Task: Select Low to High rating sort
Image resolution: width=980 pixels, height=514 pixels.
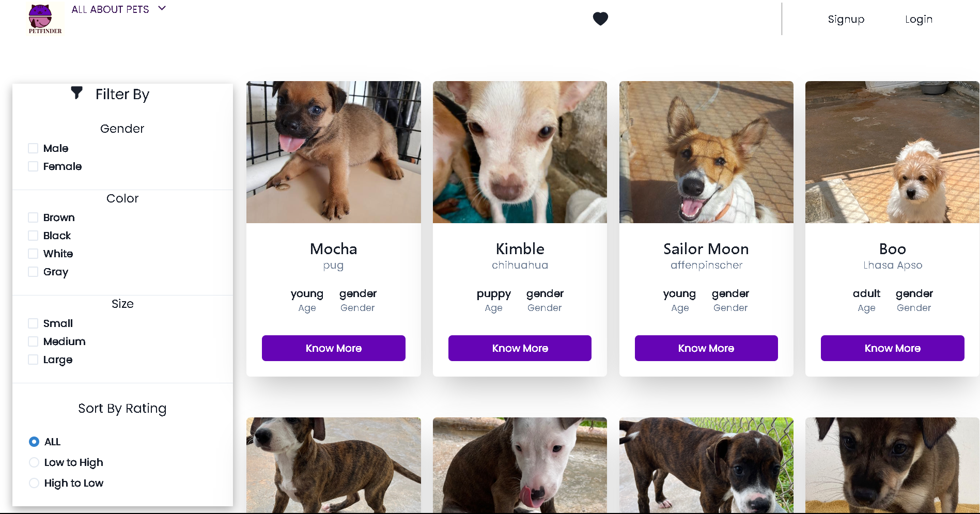Action: coord(34,462)
